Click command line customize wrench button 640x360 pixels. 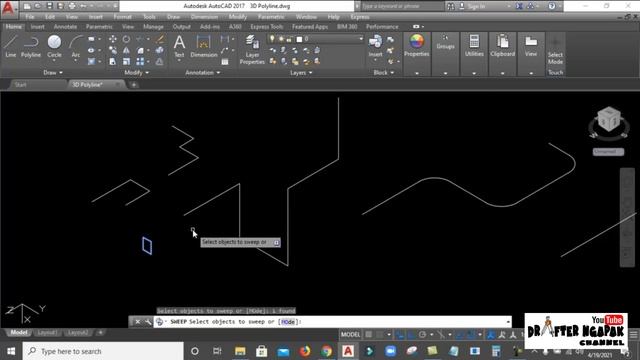pos(148,322)
